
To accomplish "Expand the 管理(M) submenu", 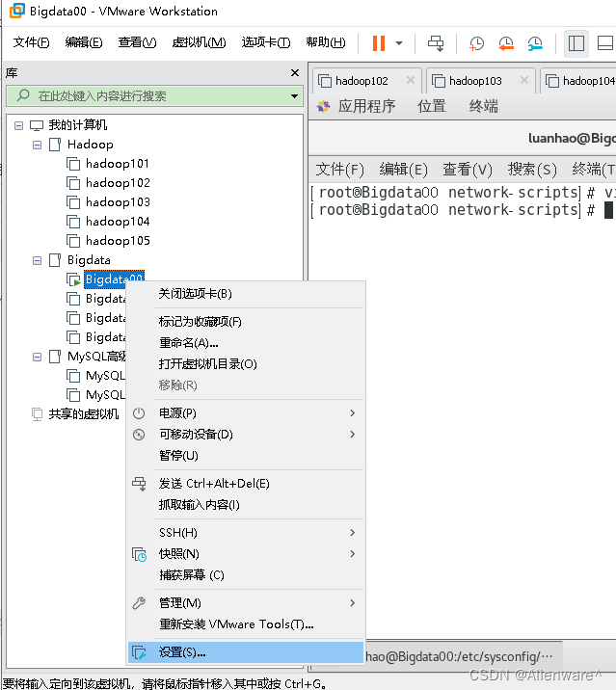I will pyautogui.click(x=246, y=603).
